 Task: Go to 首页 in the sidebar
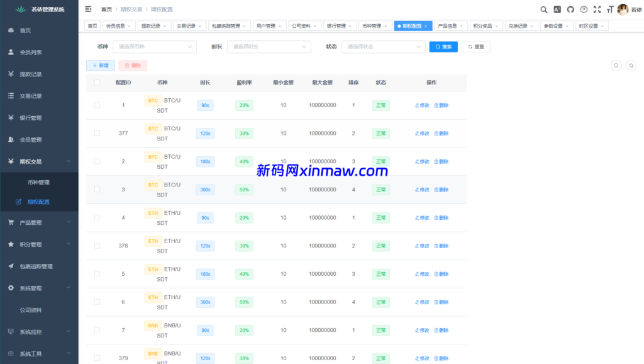[x=39, y=30]
